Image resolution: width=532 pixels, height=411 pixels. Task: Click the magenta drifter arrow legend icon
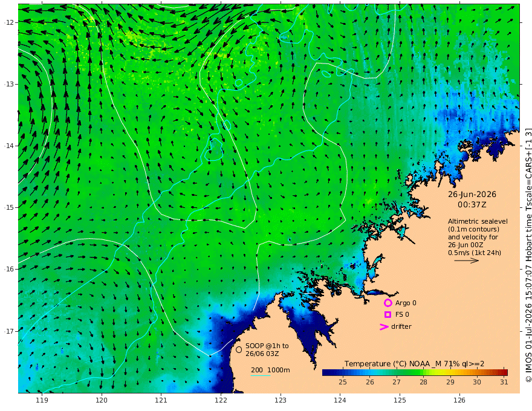coord(384,326)
